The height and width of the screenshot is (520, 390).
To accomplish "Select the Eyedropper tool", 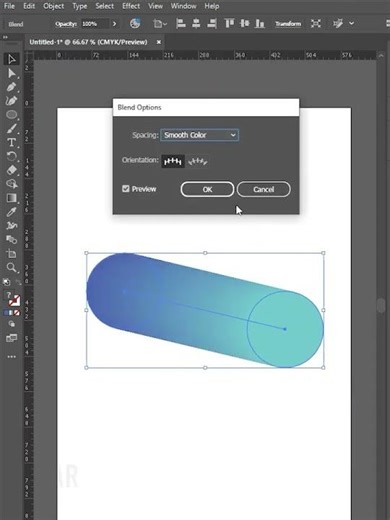I will pos(11,212).
